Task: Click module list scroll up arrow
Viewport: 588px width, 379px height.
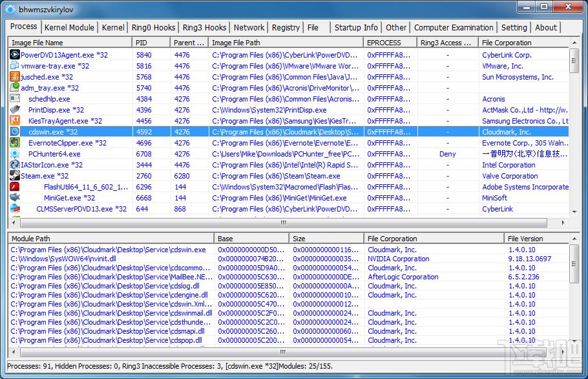Action: click(574, 239)
